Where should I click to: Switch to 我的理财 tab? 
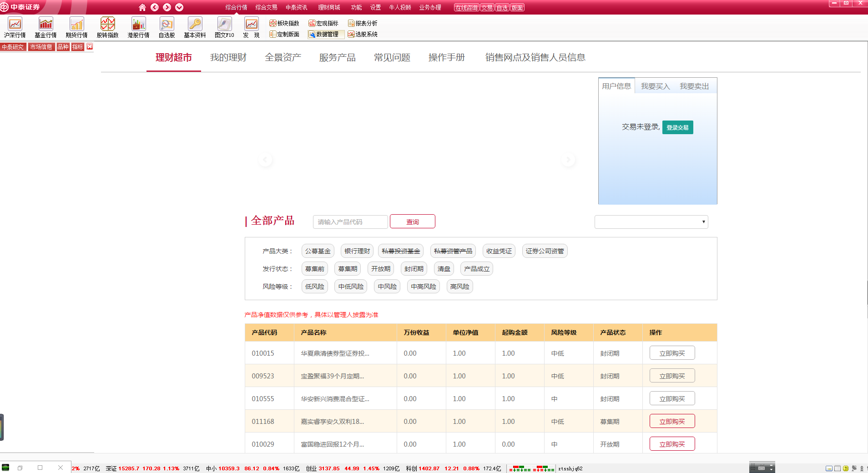(228, 57)
